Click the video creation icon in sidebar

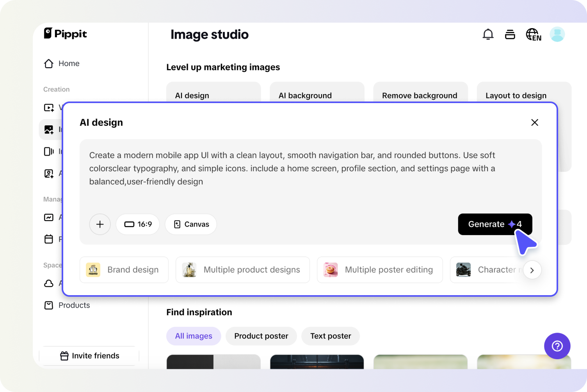[x=48, y=107]
